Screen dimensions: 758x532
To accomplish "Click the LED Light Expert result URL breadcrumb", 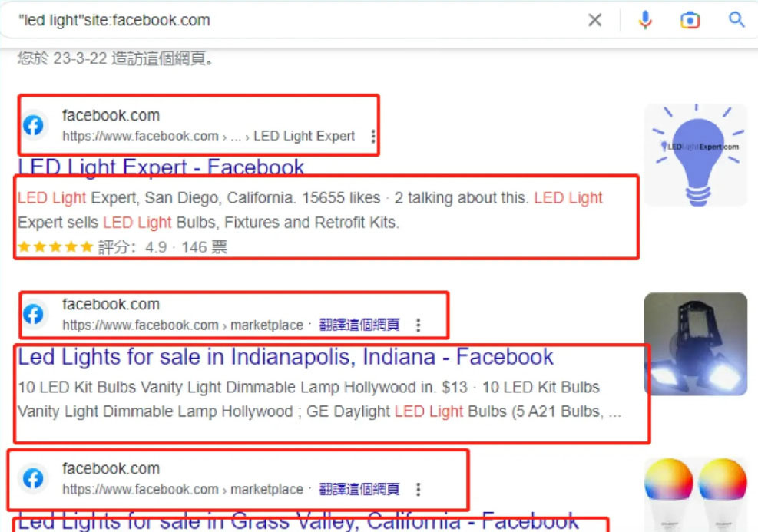I will [208, 136].
